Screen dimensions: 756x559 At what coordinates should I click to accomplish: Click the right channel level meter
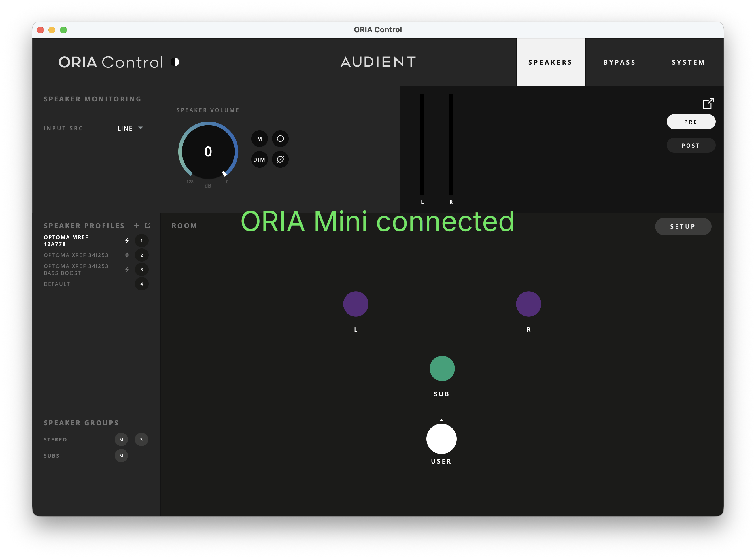click(x=451, y=144)
